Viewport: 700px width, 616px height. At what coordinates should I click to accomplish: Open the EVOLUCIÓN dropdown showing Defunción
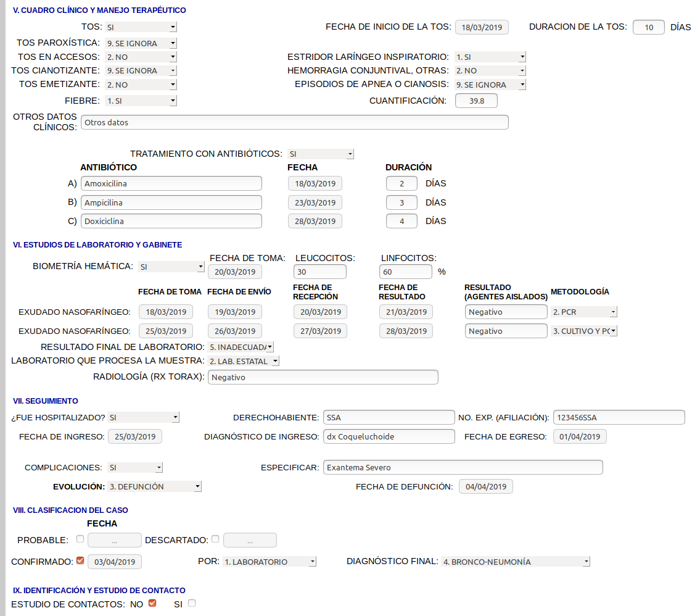155,486
